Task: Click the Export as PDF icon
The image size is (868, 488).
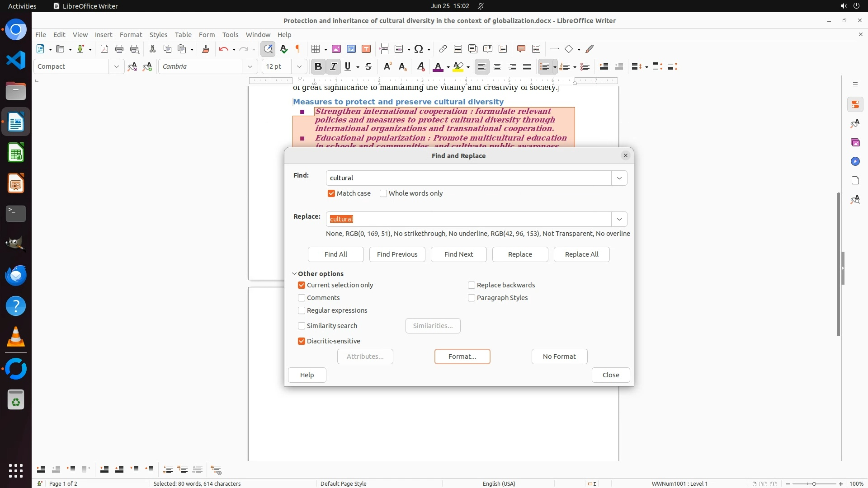Action: 104,49
